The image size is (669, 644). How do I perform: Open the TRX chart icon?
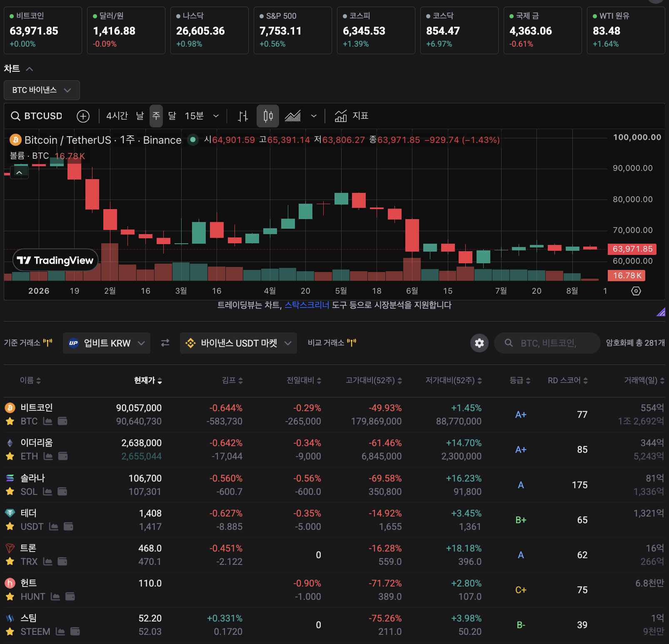click(48, 562)
